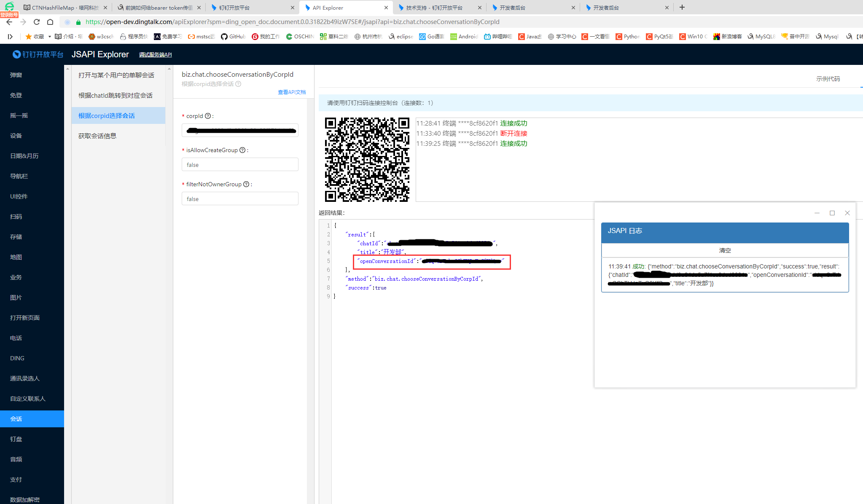This screenshot has width=863, height=504.
Task: Go back using the browser back arrow
Action: (9, 22)
